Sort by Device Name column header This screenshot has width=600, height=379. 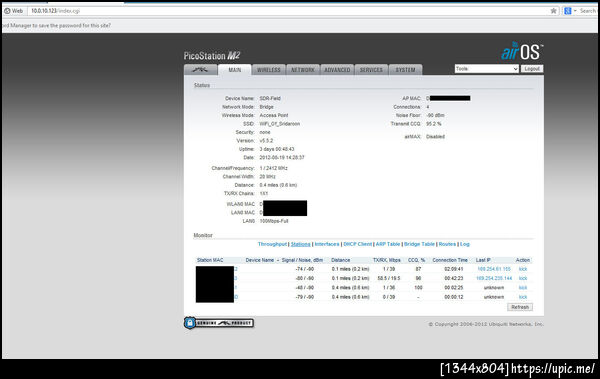[x=260, y=260]
